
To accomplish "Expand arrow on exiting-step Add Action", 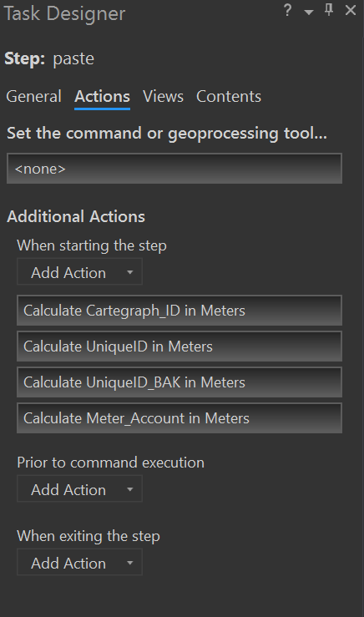I will click(130, 563).
